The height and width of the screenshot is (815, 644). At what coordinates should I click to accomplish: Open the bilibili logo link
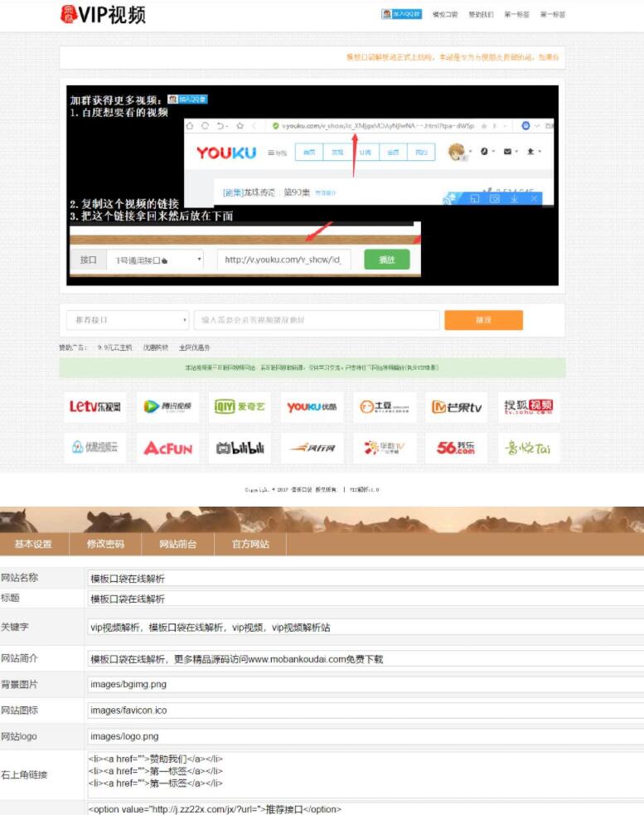point(240,448)
